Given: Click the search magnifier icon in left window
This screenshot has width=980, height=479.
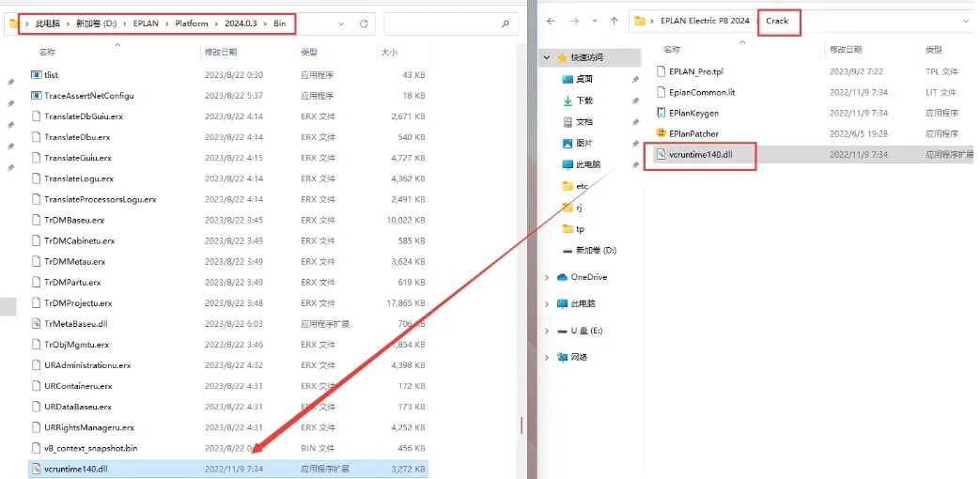Looking at the screenshot, I should pyautogui.click(x=505, y=23).
